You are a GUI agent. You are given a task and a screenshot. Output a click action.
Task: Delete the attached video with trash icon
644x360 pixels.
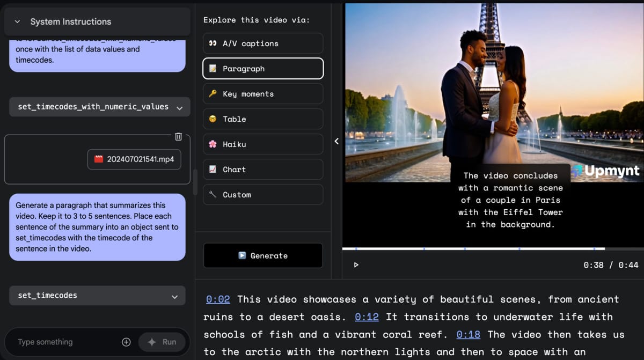coord(179,137)
